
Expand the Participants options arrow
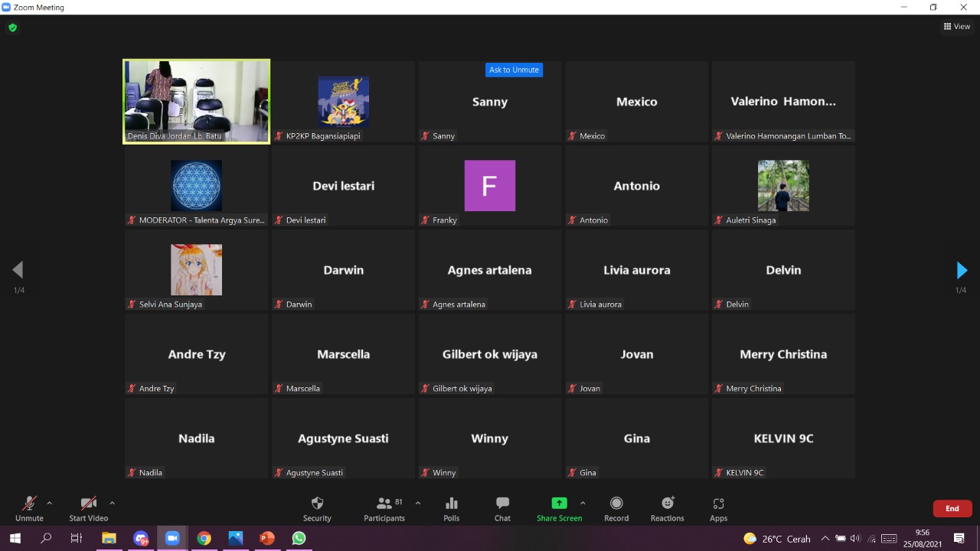[x=417, y=503]
